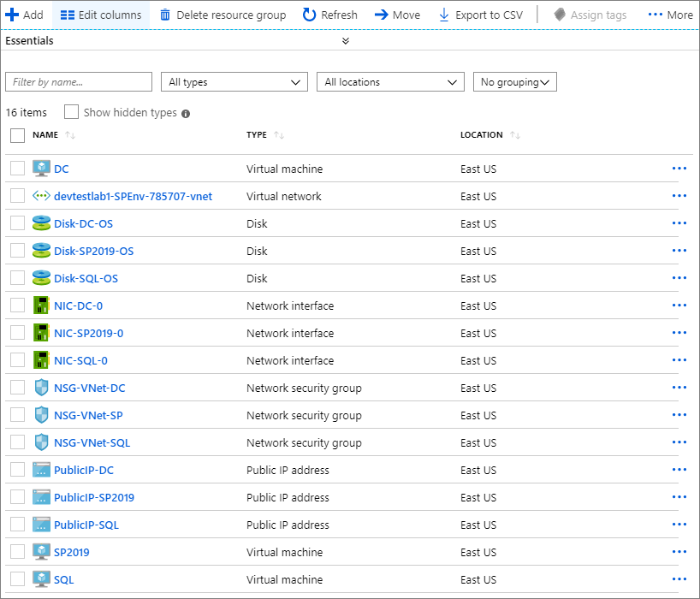The width and height of the screenshot is (700, 599).
Task: Refresh the resource list
Action: coord(330,15)
